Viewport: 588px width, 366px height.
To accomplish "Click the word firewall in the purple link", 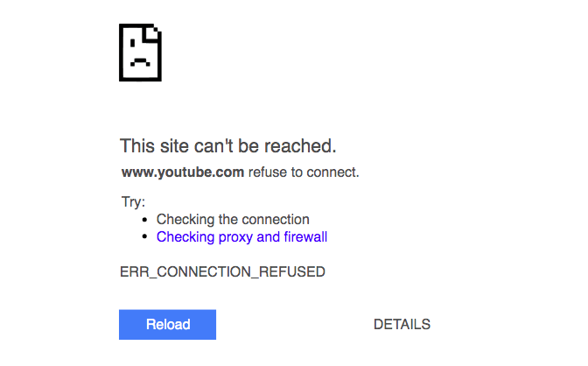I will point(305,237).
